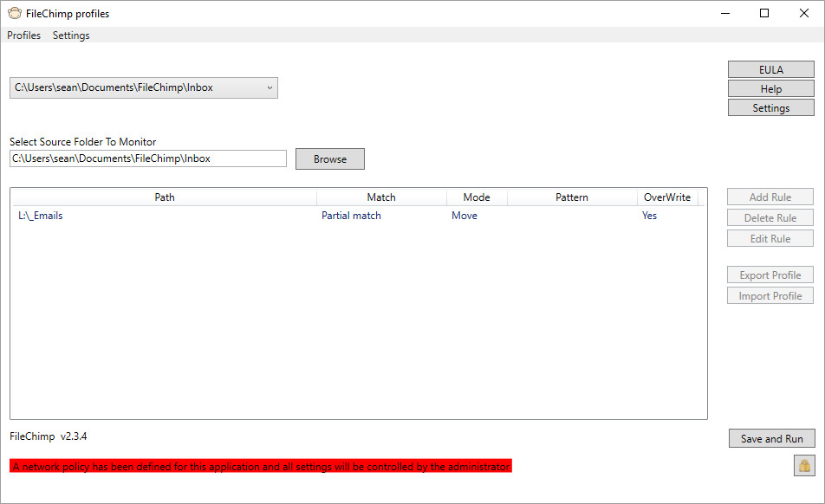Screen dimensions: 825x504
Task: Click the Help button
Action: (770, 89)
